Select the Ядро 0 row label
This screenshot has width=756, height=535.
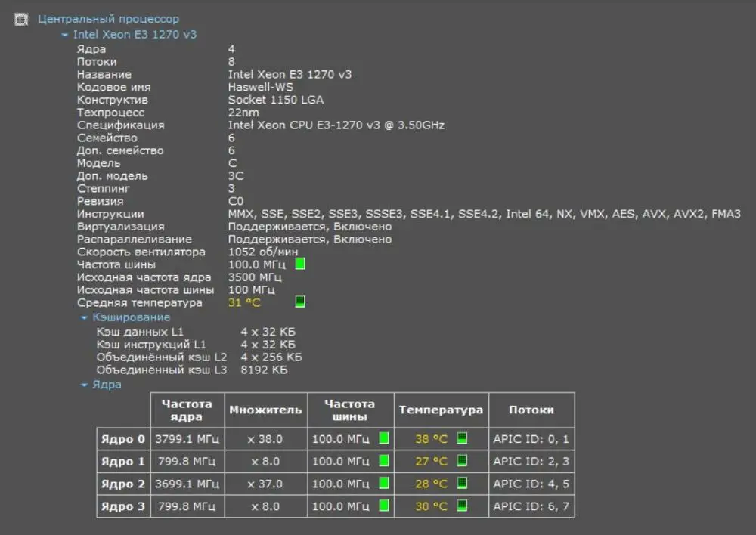click(x=122, y=439)
